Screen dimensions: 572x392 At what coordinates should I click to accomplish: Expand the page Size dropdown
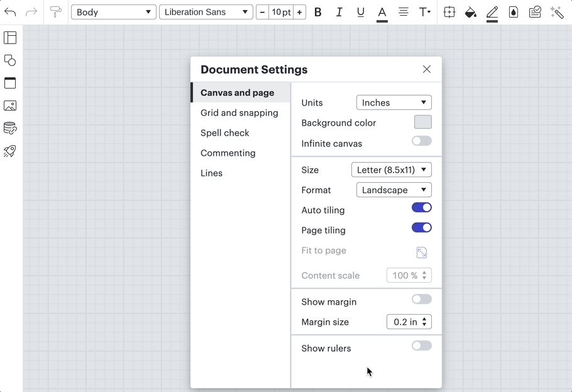pos(391,170)
